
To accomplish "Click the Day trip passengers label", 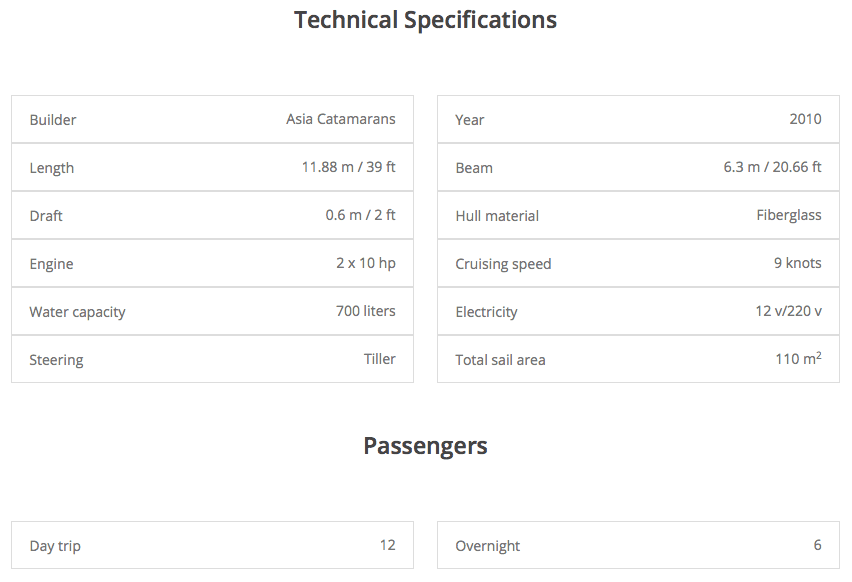I will (x=55, y=546).
